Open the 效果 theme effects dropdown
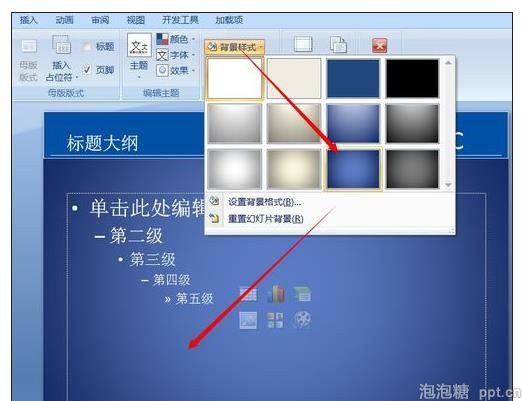Viewport: 523px width, 401px height. 175,70
